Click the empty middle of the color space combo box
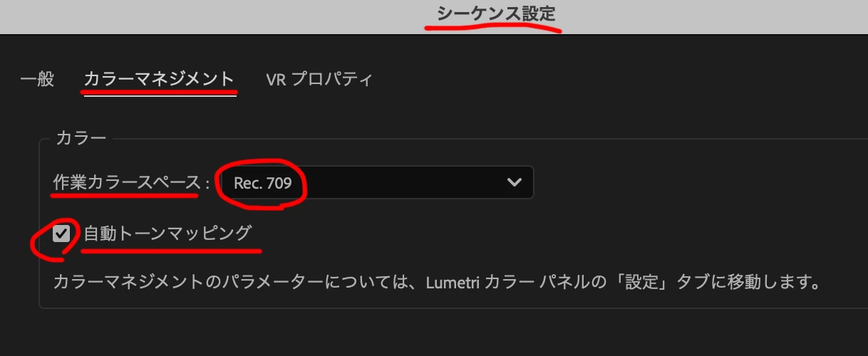 [399, 182]
